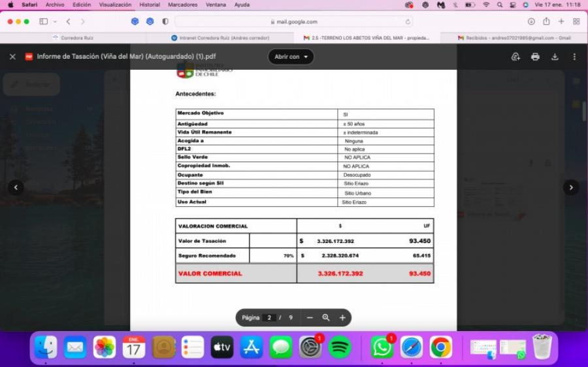Open Spotify from the Dock
The height and width of the screenshot is (367, 588).
[340, 347]
